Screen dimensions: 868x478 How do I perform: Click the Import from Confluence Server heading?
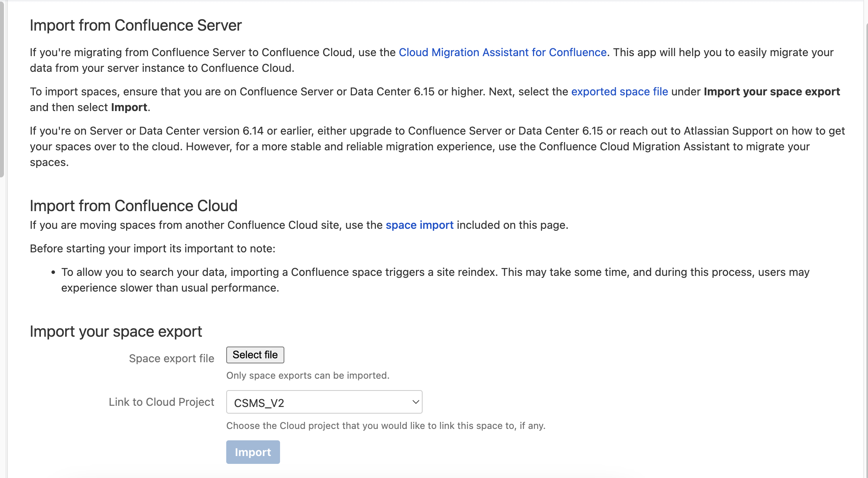click(x=136, y=25)
